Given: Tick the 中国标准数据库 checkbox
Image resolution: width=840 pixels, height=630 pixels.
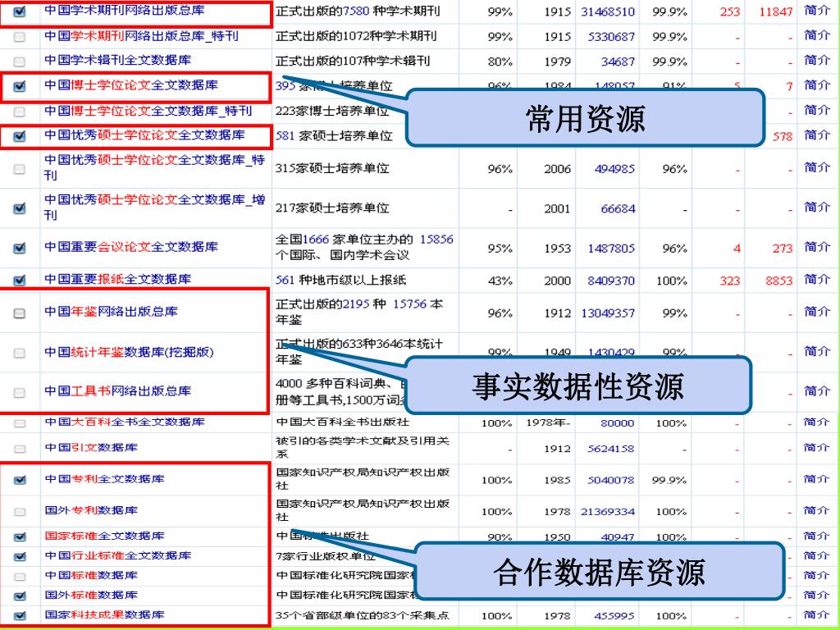Looking at the screenshot, I should [x=20, y=577].
